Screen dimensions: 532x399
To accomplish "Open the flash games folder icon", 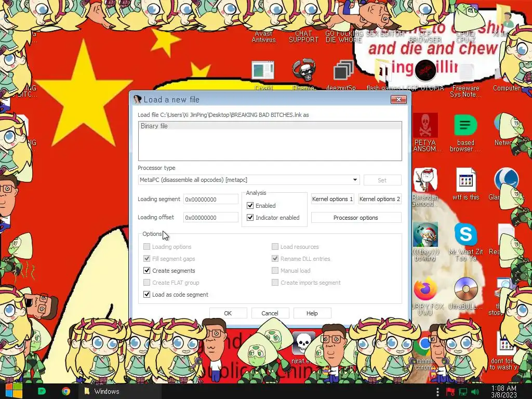I will (x=383, y=70).
